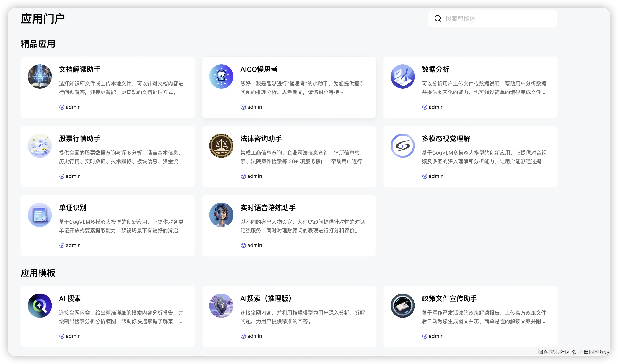Image resolution: width=618 pixels, height=364 pixels.
Task: Click the 政策文件宣传助手 book icon
Action: [x=402, y=306]
